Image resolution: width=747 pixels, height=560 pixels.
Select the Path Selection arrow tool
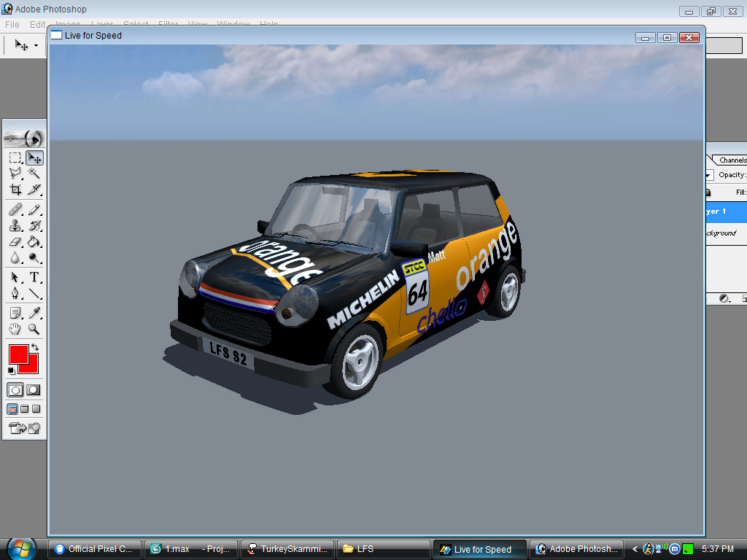pos(15,277)
